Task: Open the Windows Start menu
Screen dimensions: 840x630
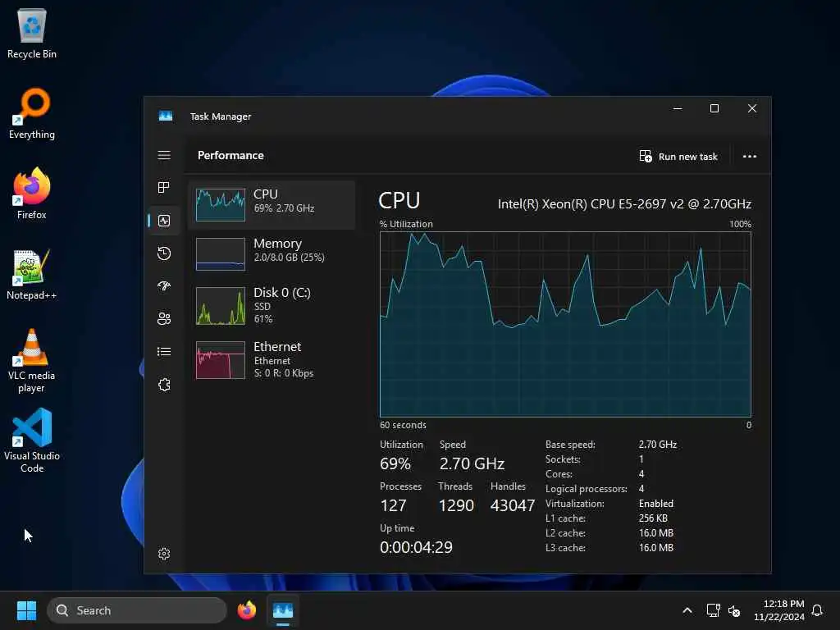Action: click(26, 610)
